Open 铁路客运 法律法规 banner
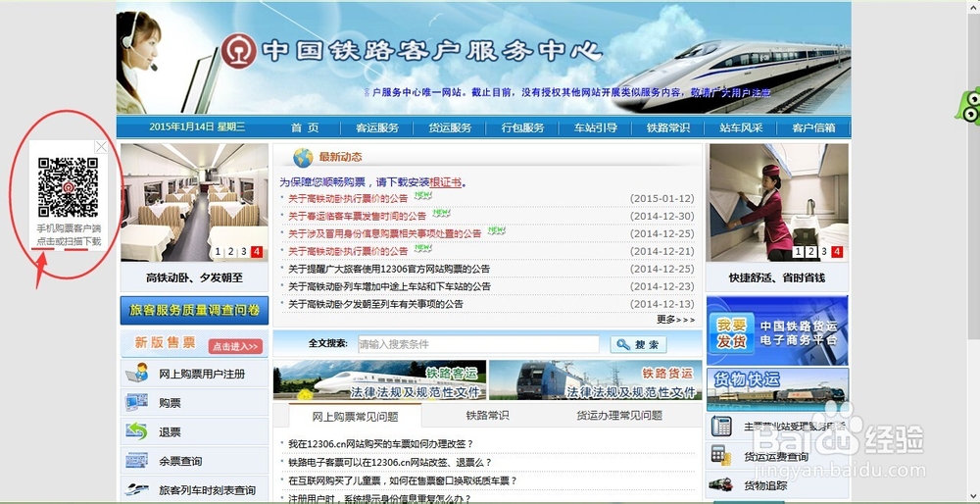Image resolution: width=980 pixels, height=504 pixels. [x=379, y=380]
